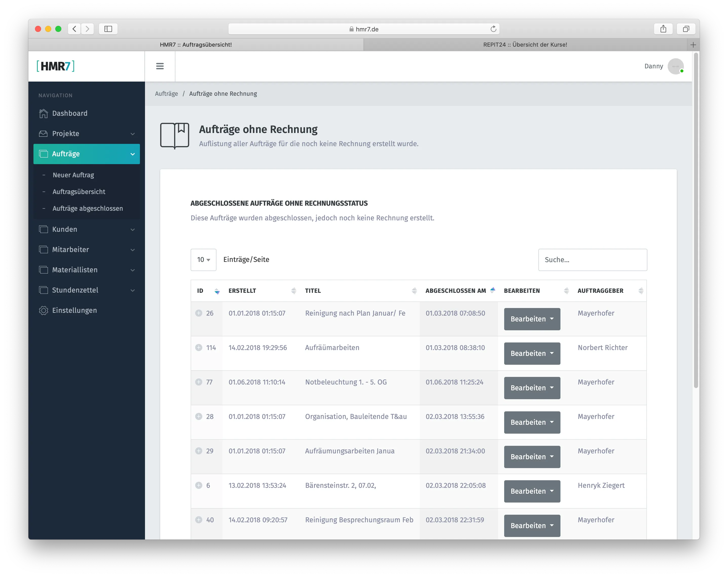
Task: Toggle sorting on ABGESCHLOSSEN AM column
Action: pos(493,290)
